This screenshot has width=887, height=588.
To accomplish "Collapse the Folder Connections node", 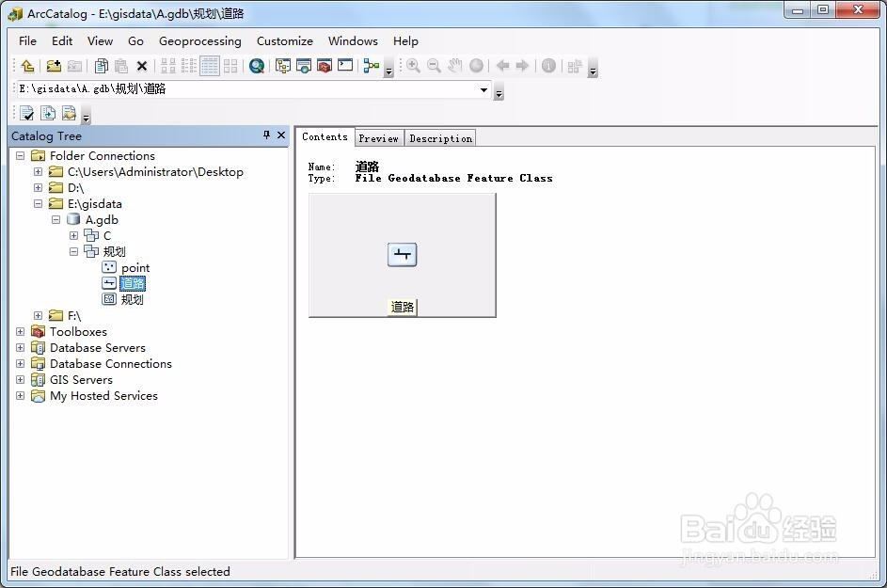I will 21,155.
